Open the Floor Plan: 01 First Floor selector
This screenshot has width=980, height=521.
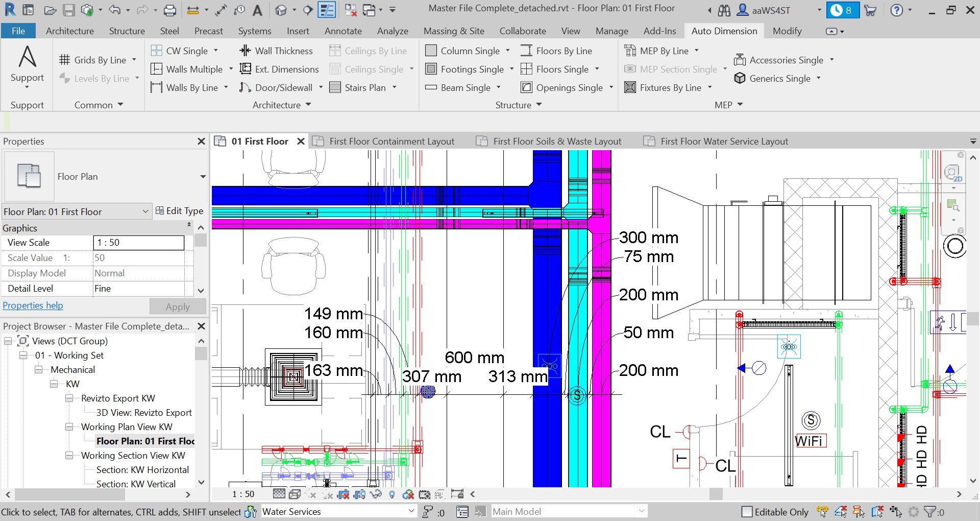pyautogui.click(x=77, y=211)
